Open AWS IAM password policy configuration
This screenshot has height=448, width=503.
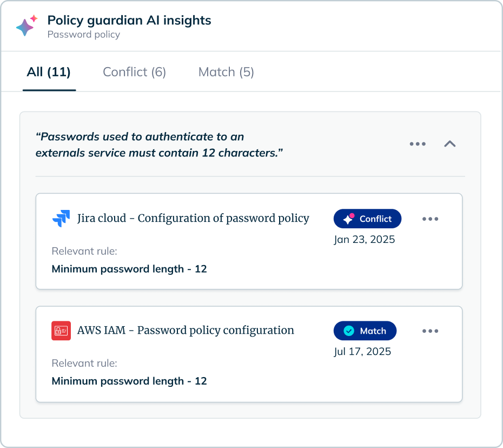(x=186, y=330)
